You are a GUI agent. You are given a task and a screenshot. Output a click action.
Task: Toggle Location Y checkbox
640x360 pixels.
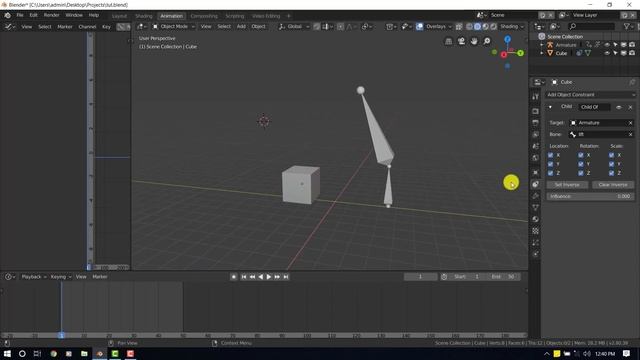pyautogui.click(x=550, y=164)
